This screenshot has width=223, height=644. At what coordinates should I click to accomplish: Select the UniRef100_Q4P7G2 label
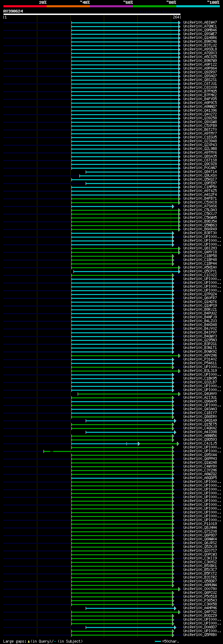coord(200,612)
